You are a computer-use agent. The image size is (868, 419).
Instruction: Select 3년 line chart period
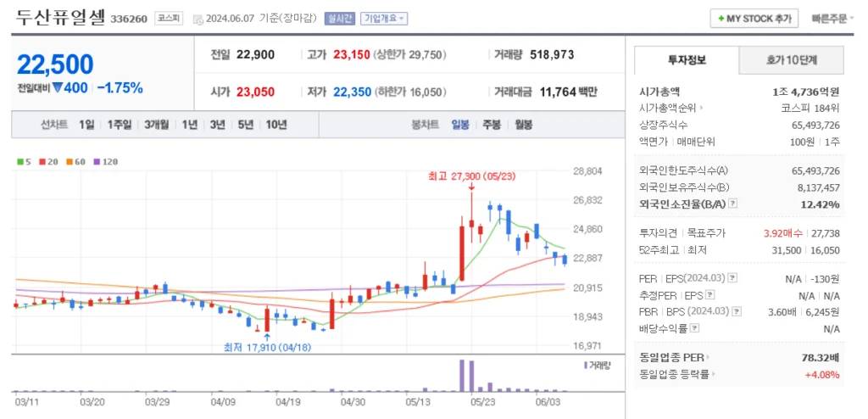click(x=218, y=125)
